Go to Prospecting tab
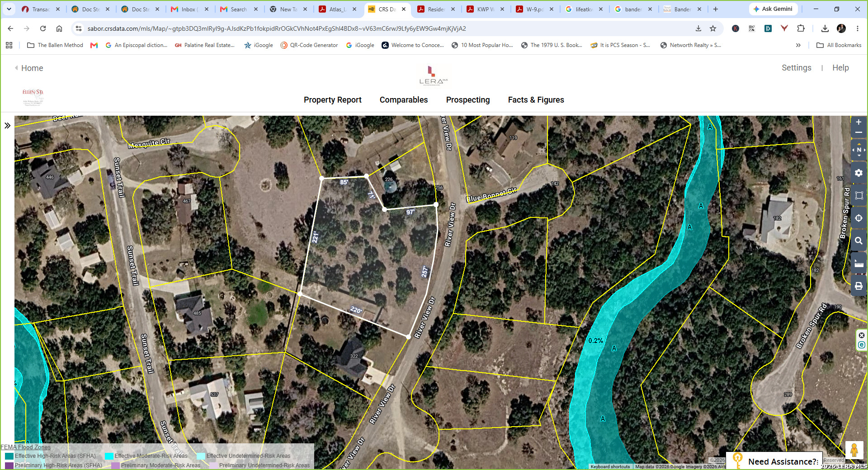Image resolution: width=868 pixels, height=470 pixels. pyautogui.click(x=468, y=100)
